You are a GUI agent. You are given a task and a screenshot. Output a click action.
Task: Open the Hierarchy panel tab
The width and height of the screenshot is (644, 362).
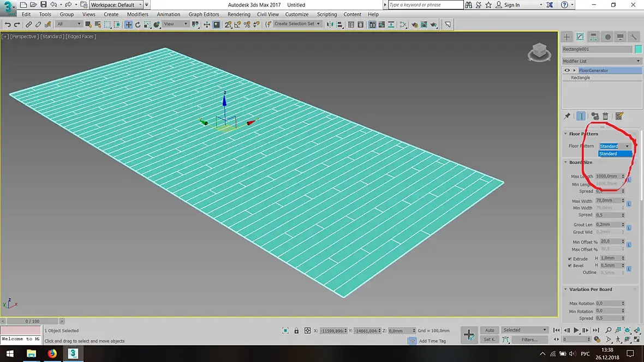(x=593, y=37)
